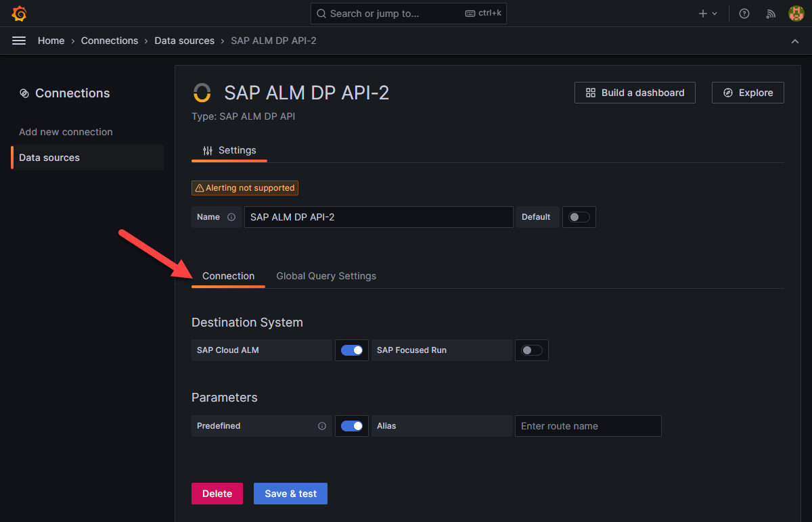Open the plus new-item dropdown

point(708,14)
